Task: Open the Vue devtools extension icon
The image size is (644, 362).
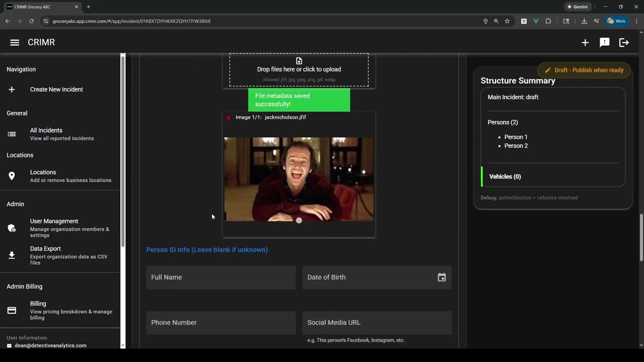Action: 536,21
